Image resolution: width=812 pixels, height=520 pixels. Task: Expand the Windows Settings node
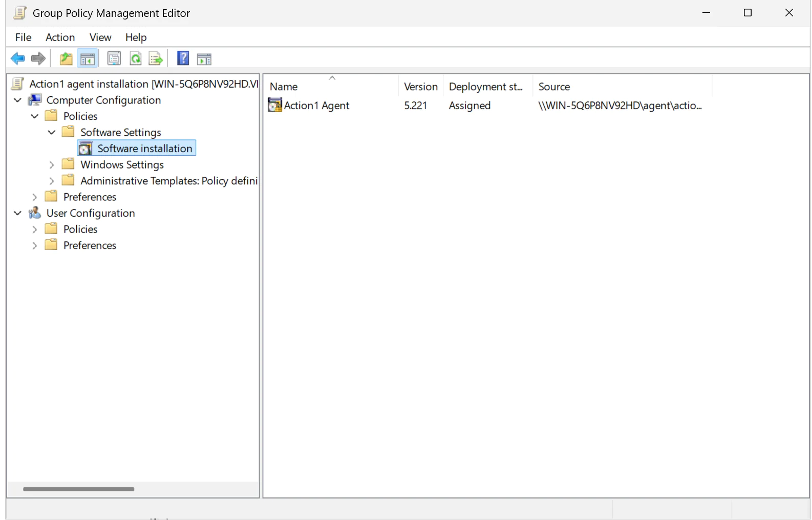pos(52,165)
